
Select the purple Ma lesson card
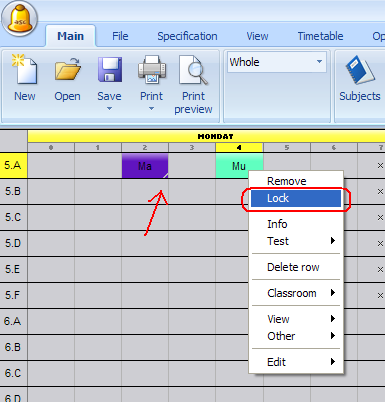click(145, 165)
